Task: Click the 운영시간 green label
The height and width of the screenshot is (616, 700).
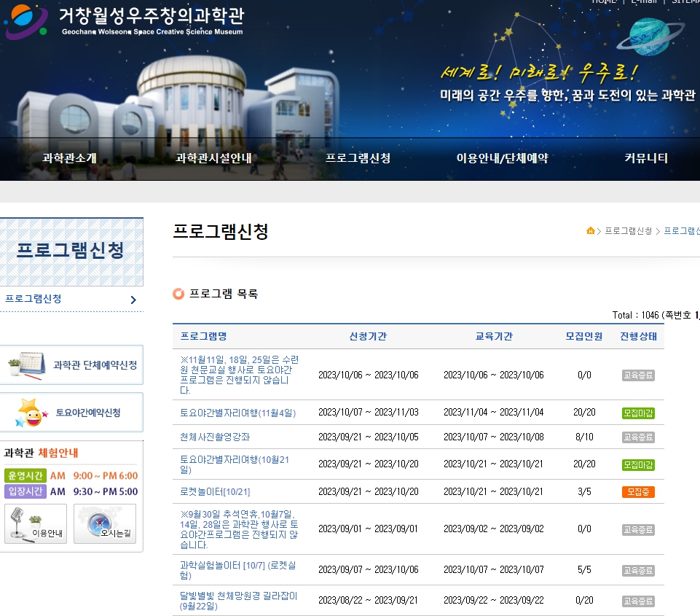Action: click(x=25, y=476)
